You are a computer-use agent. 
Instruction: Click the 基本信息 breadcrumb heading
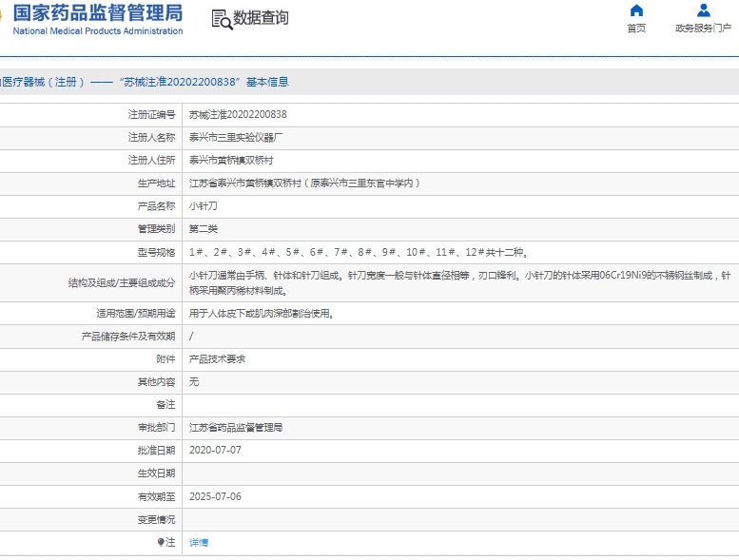tap(267, 82)
